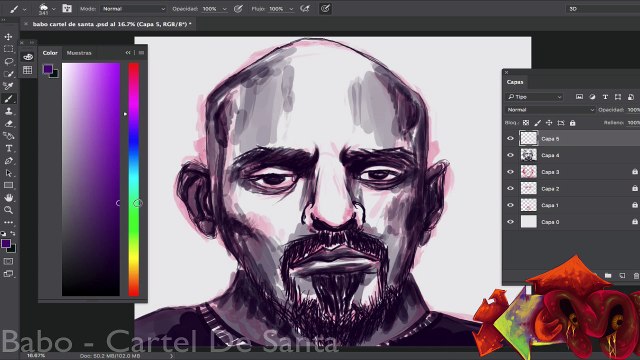Pick a shade in the purple color field
640x360 pixels.
tap(91, 179)
